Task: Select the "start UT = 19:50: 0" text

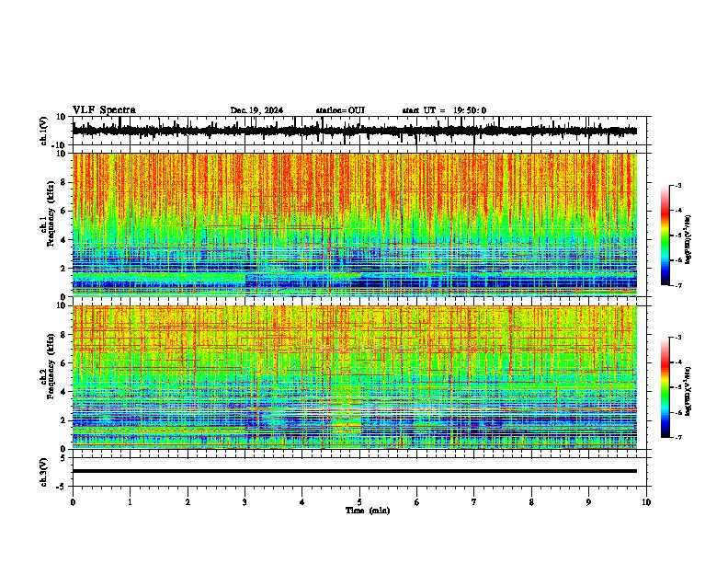Action: coord(444,110)
